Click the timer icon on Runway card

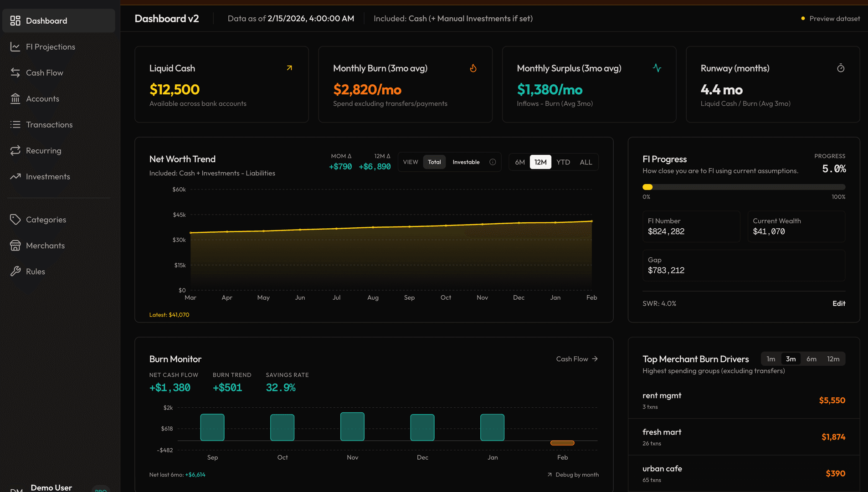(841, 68)
